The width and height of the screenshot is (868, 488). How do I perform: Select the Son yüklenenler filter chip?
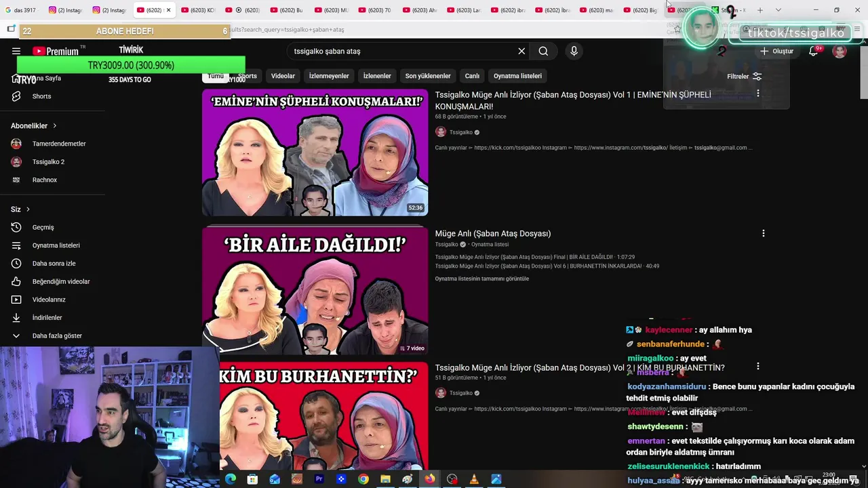coord(428,76)
